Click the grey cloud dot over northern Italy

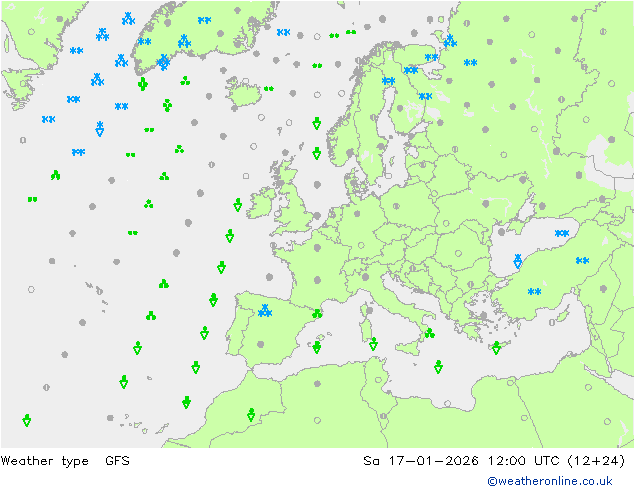point(366,277)
